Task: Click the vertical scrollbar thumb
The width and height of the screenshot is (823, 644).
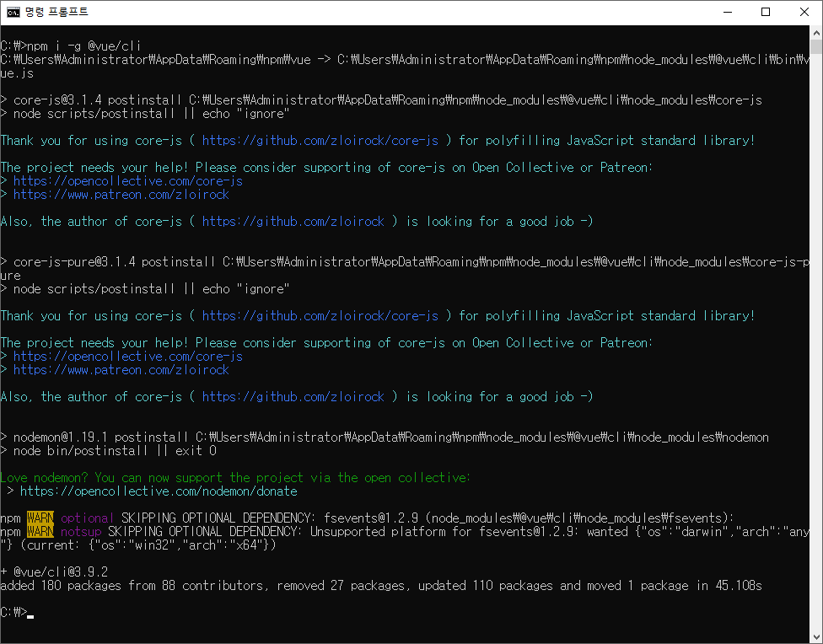Action: click(816, 46)
